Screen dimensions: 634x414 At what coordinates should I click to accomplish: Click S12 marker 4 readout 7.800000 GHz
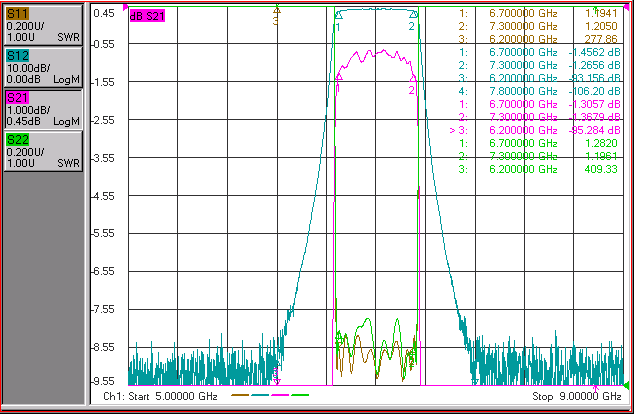pyautogui.click(x=523, y=91)
